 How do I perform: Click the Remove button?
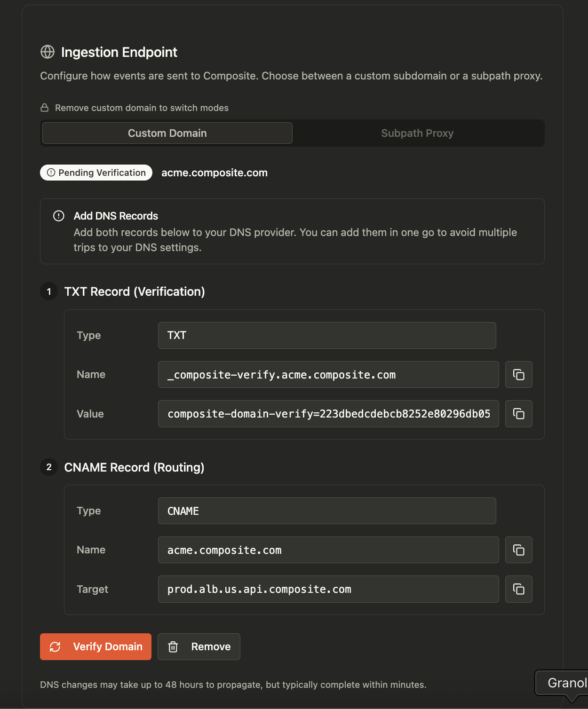click(199, 646)
